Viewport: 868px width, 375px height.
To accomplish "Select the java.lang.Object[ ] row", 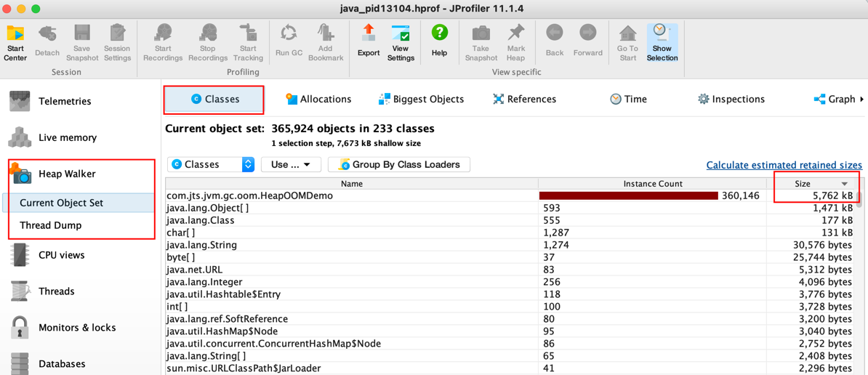I will click(510, 208).
